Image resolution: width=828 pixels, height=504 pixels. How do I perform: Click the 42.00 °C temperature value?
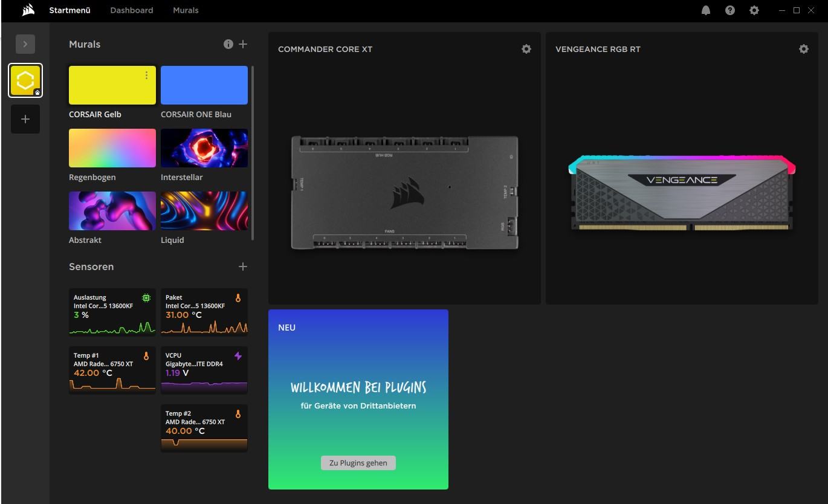93,373
